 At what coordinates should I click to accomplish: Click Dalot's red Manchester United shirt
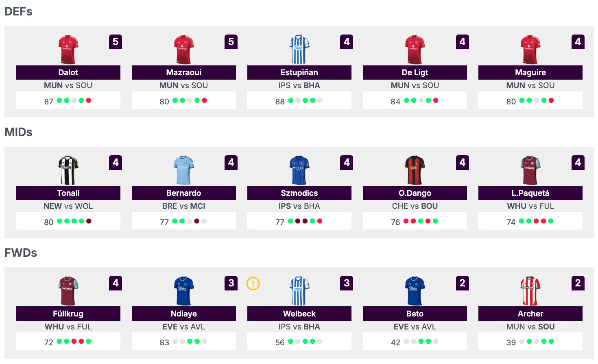click(x=68, y=50)
